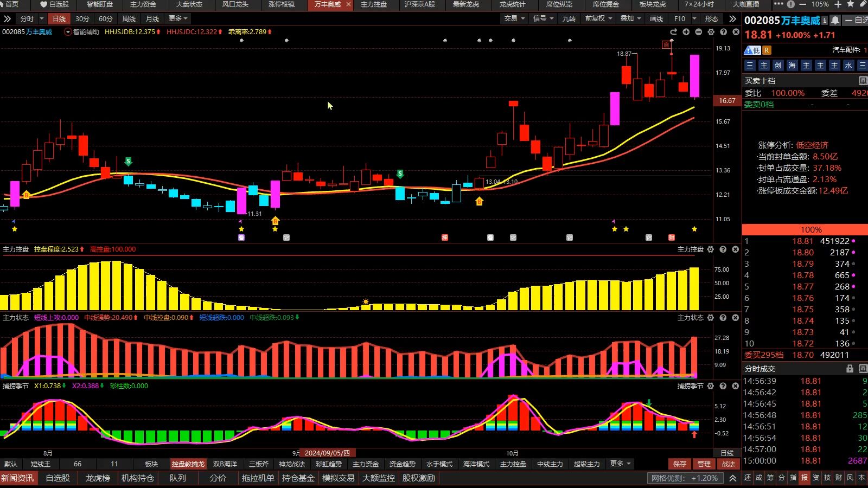Select the 神龙战法 template

pyautogui.click(x=292, y=464)
